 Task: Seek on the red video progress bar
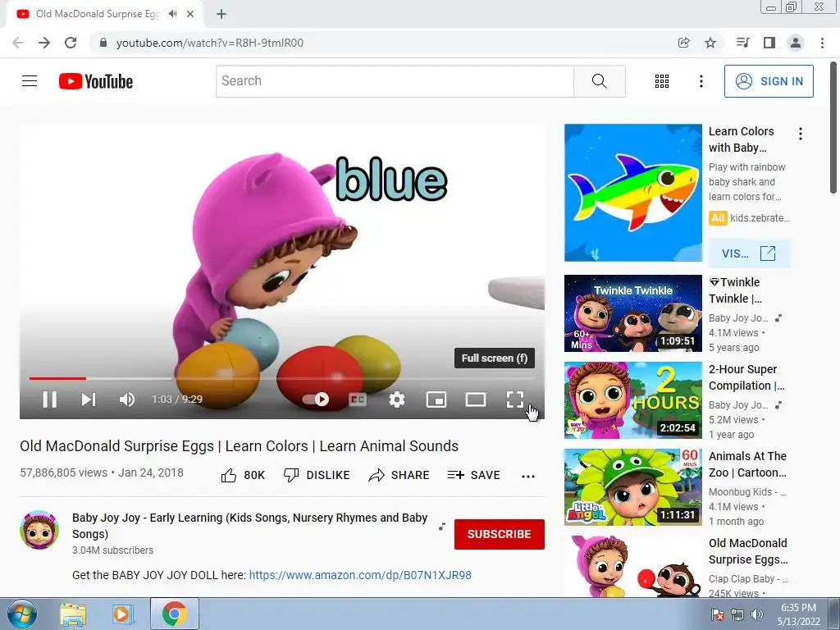pos(282,378)
